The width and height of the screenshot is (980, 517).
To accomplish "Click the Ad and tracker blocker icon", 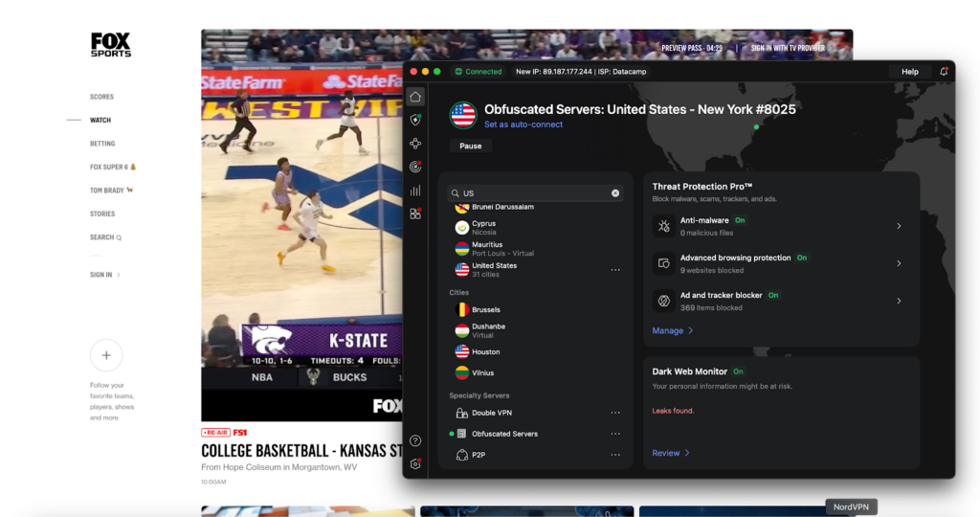I will click(664, 301).
